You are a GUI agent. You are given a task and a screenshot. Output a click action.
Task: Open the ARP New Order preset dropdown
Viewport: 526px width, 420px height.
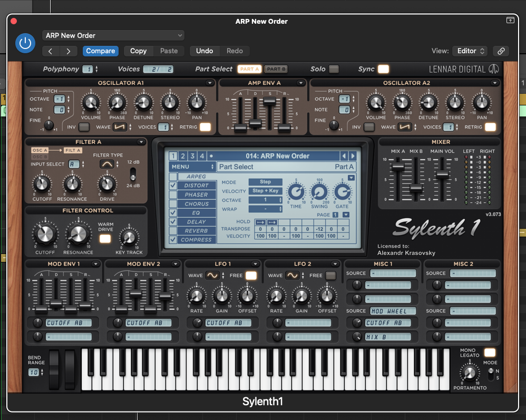click(x=113, y=35)
